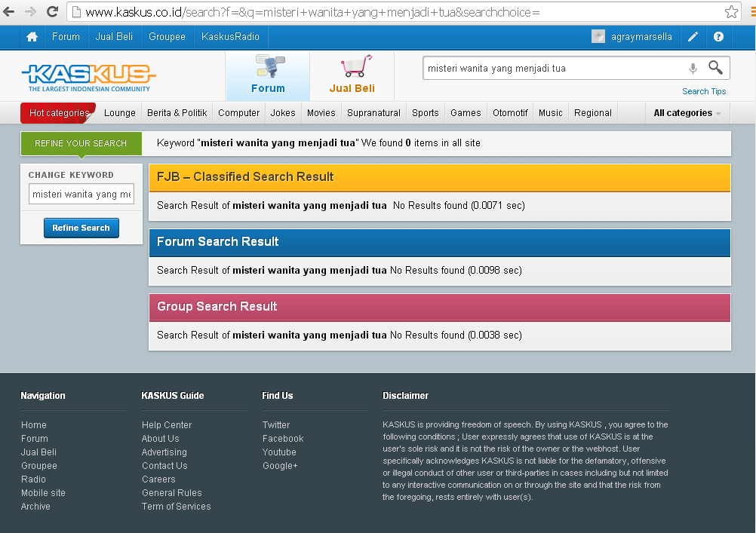Viewport: 756px width, 533px height.
Task: Open the Forum footer navigation link
Action: click(35, 439)
